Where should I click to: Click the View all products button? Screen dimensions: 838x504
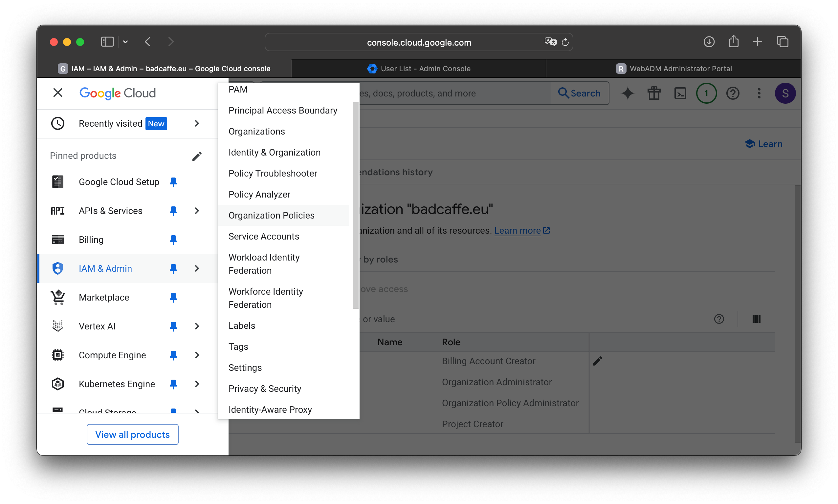click(133, 434)
